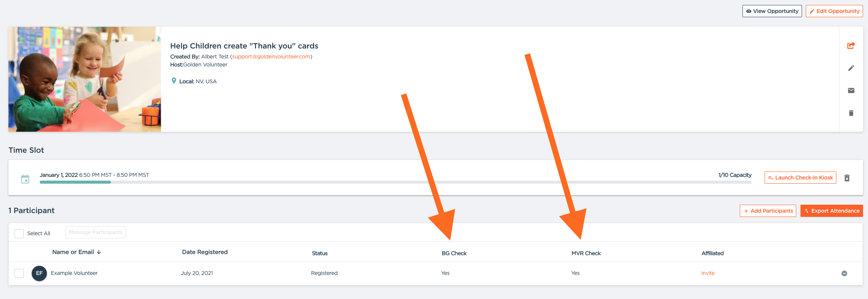The height and width of the screenshot is (299, 868).
Task: Remove Example Volunteer using minus icon
Action: 844,273
